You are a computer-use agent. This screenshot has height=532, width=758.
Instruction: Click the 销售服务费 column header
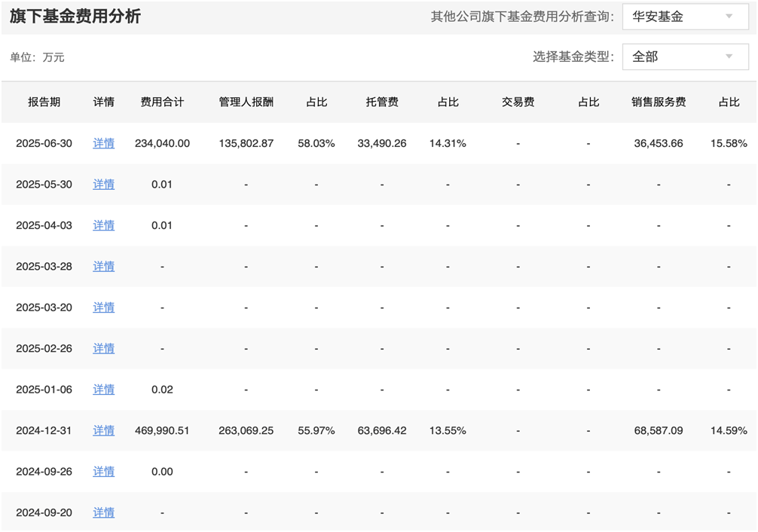click(659, 102)
